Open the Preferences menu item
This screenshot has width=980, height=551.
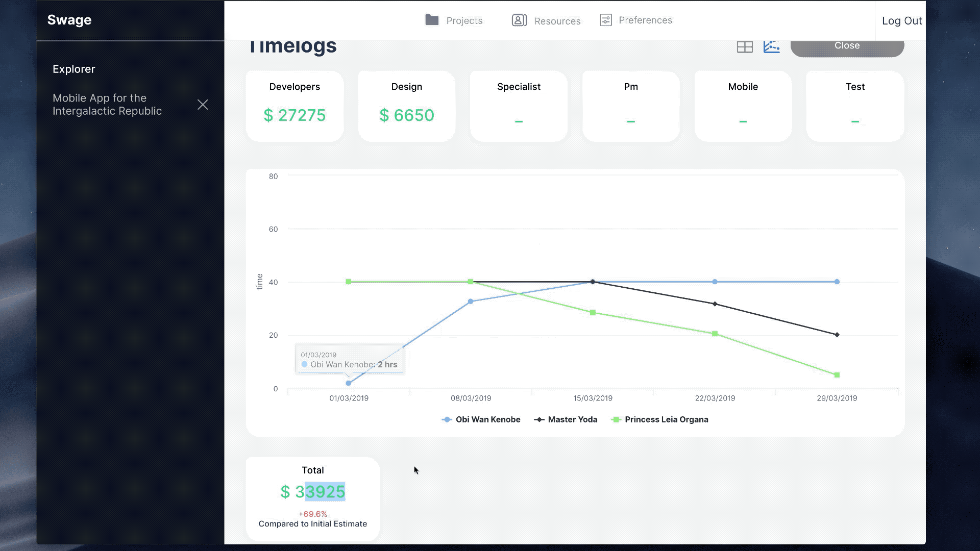coord(645,20)
